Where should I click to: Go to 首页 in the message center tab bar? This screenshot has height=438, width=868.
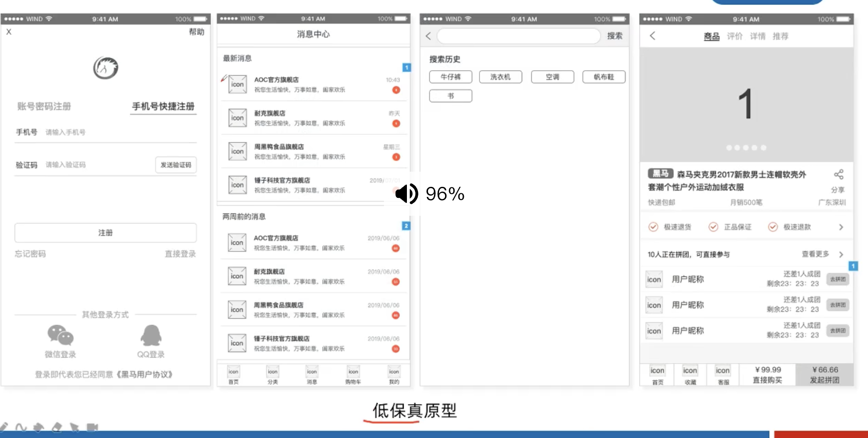click(x=233, y=375)
